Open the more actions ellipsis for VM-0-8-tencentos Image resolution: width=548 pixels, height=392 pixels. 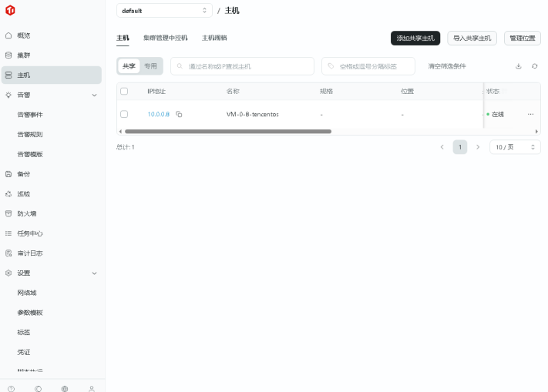pyautogui.click(x=530, y=114)
